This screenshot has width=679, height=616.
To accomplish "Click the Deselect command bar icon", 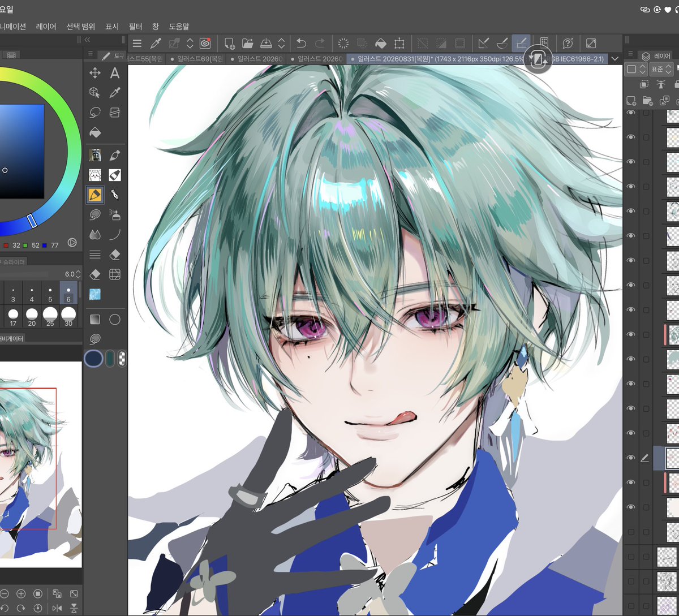I will click(x=423, y=43).
